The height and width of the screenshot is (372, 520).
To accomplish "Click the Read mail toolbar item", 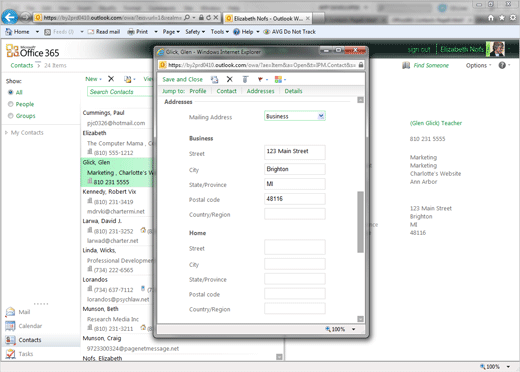I will [104, 32].
